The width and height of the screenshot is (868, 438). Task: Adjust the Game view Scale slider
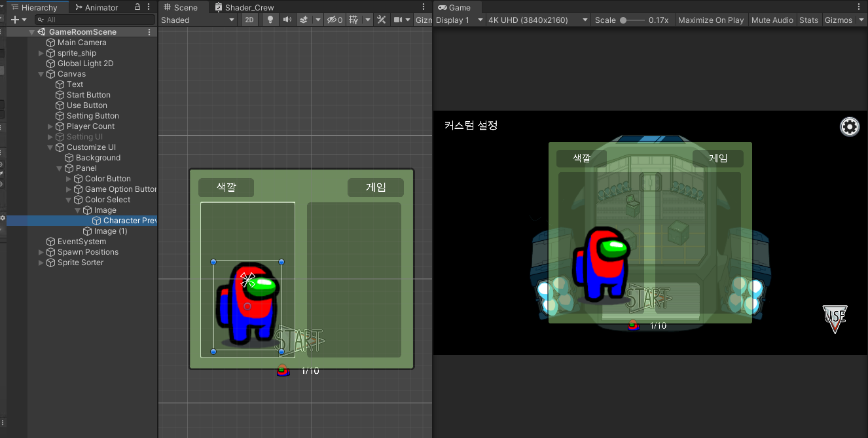[x=632, y=20]
